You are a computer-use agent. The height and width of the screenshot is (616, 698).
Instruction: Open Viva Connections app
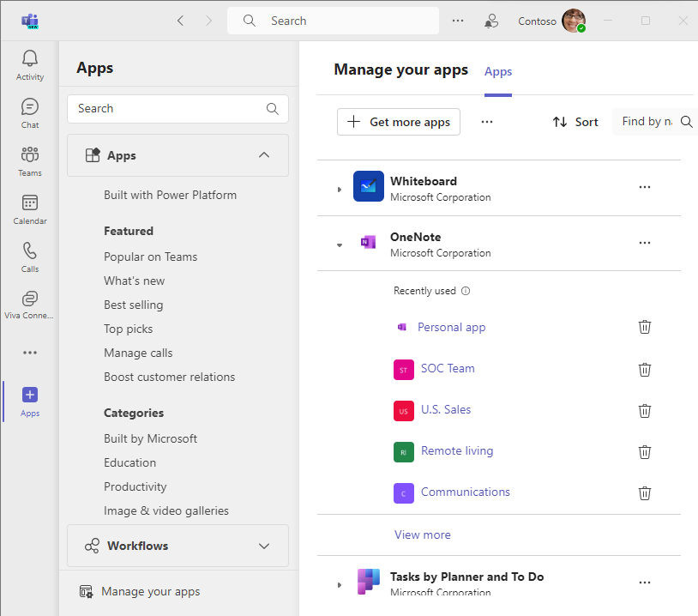(30, 304)
